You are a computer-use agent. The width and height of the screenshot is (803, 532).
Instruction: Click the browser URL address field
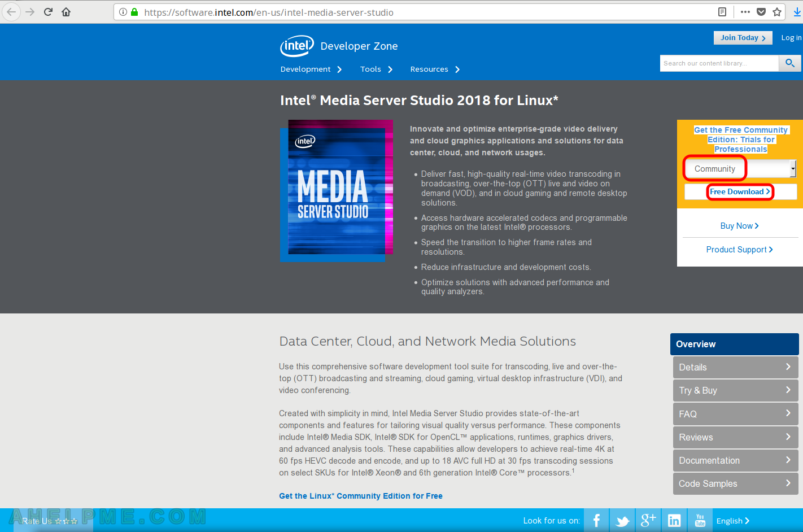pos(429,12)
